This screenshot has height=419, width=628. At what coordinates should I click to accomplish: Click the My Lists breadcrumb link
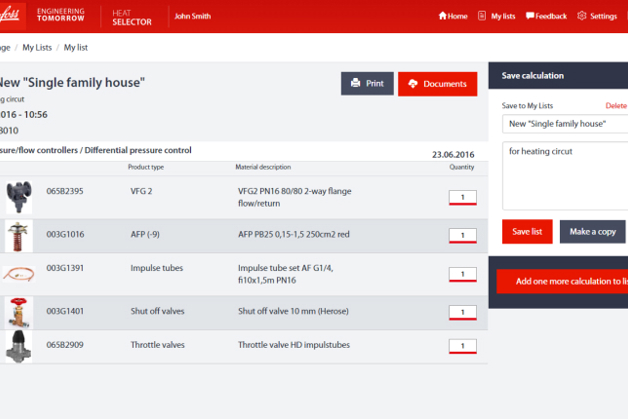38,47
